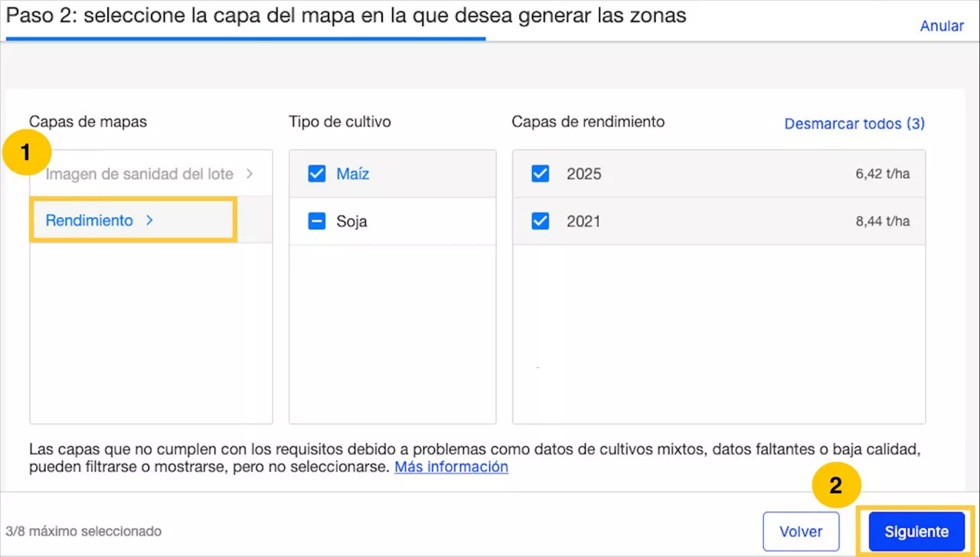Image resolution: width=980 pixels, height=557 pixels.
Task: Open the Más información link
Action: pyautogui.click(x=451, y=467)
